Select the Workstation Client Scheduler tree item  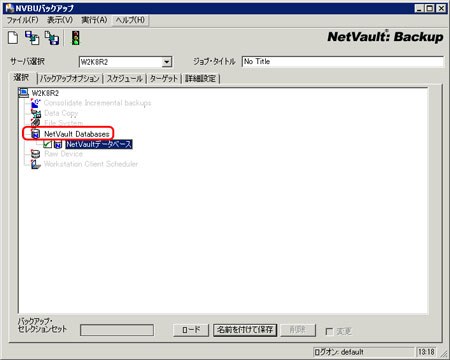(x=91, y=164)
